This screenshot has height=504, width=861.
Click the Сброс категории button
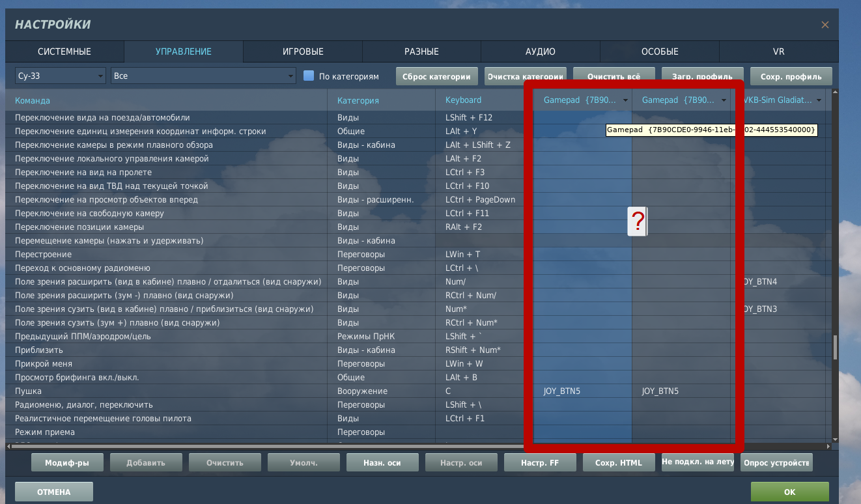pos(436,76)
